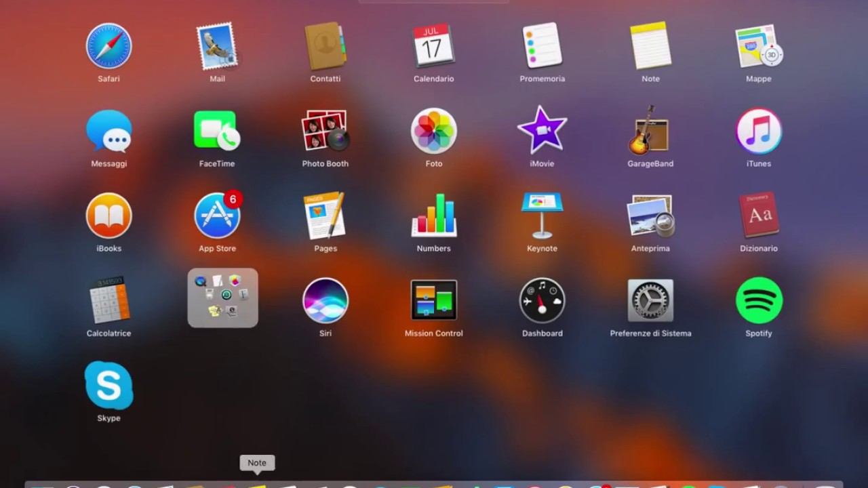This screenshot has height=488, width=868.
Task: Activate Siri
Action: (x=325, y=300)
